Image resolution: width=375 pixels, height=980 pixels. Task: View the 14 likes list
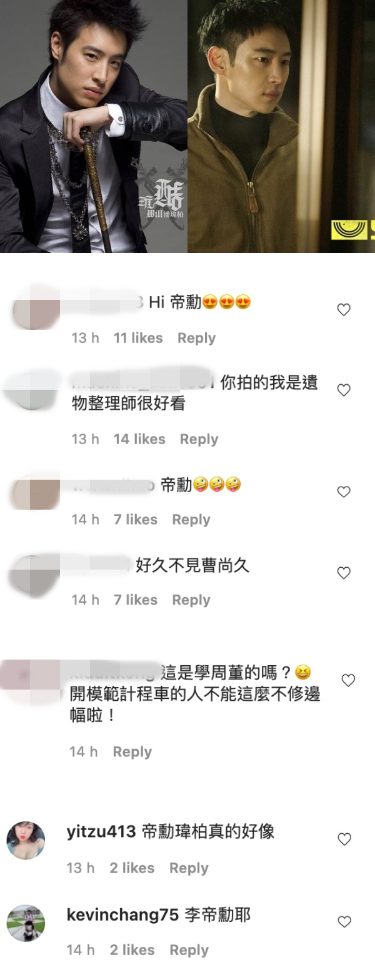tap(139, 439)
